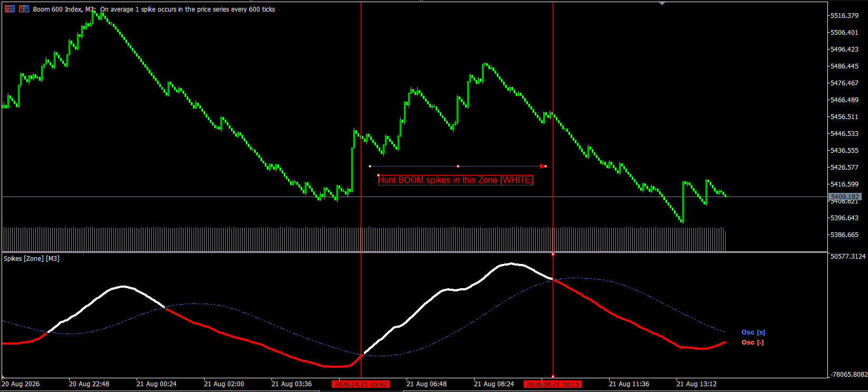Click the '21 Aug 11:36' time axis label

coord(629,384)
